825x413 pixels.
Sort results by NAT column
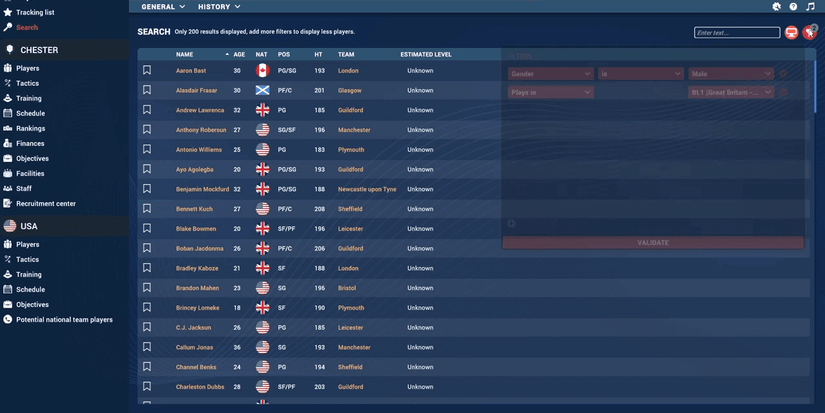click(261, 54)
